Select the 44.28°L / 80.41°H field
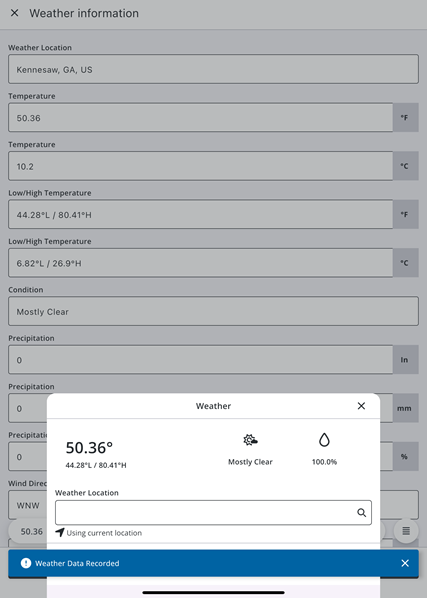This screenshot has height=598, width=427. pos(201,214)
